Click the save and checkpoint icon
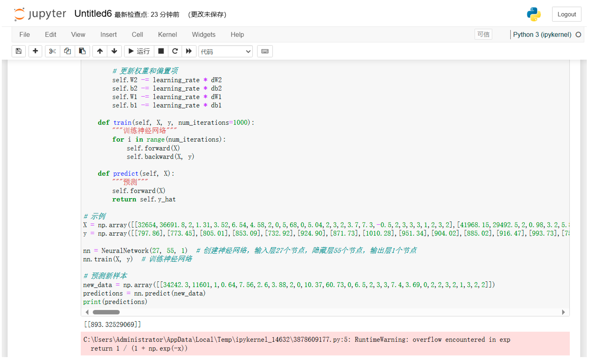Viewport: 591px width, 364px height. pos(19,51)
